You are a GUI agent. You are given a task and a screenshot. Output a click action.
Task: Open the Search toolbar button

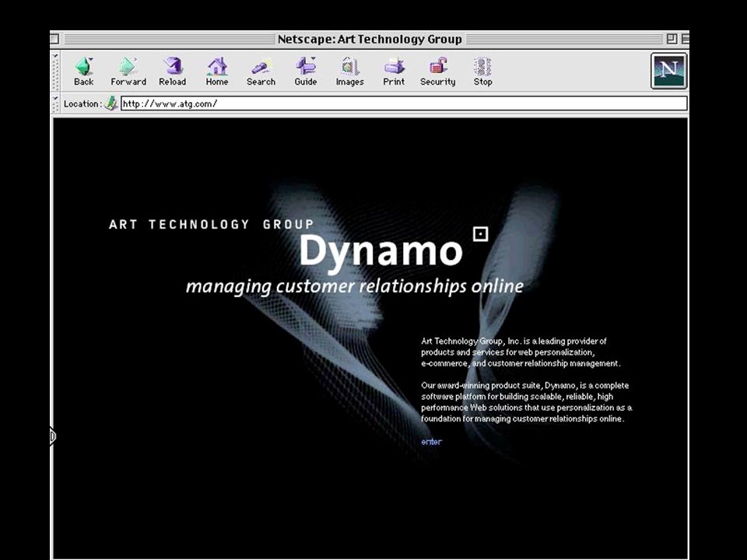coord(261,72)
